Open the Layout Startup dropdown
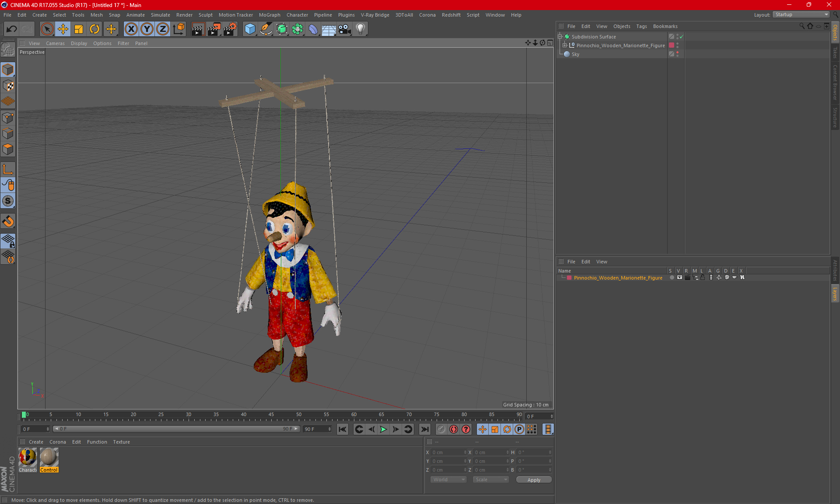Image resolution: width=840 pixels, height=504 pixels. click(x=801, y=14)
